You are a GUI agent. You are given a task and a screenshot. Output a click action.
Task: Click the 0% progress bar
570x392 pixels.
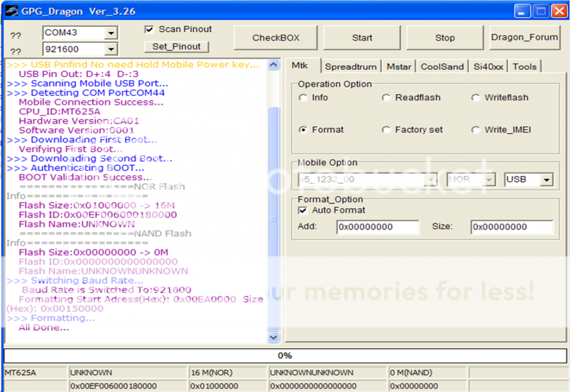point(284,356)
